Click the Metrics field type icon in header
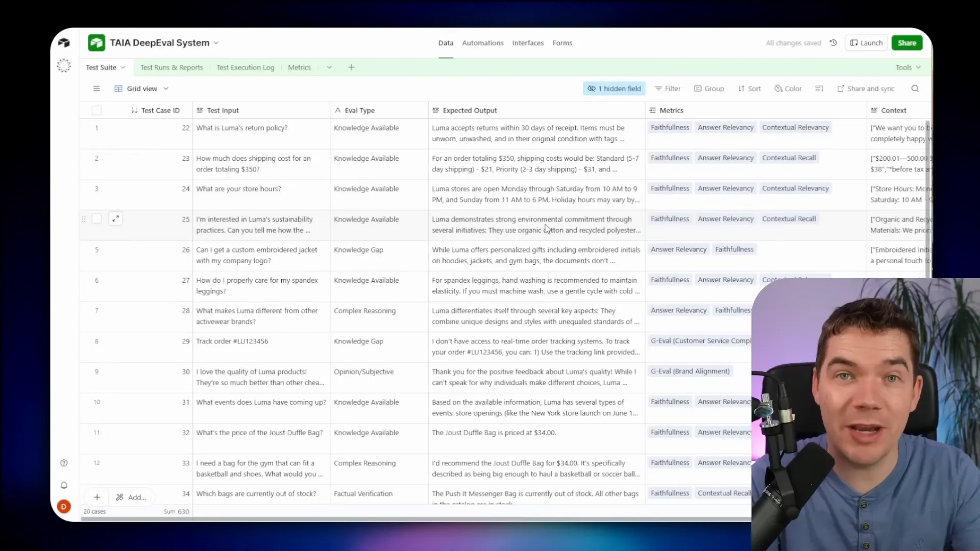980x551 pixels. pos(652,110)
